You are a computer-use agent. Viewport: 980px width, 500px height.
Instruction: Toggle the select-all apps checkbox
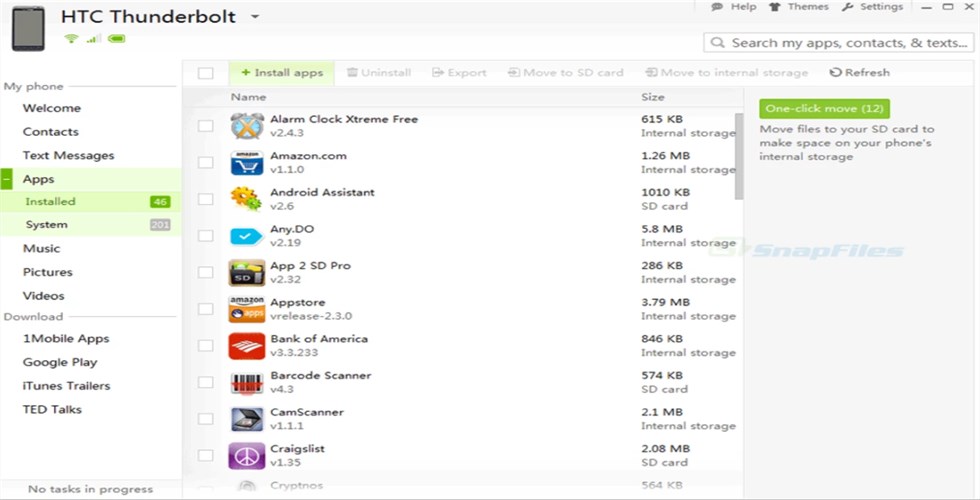(x=206, y=73)
